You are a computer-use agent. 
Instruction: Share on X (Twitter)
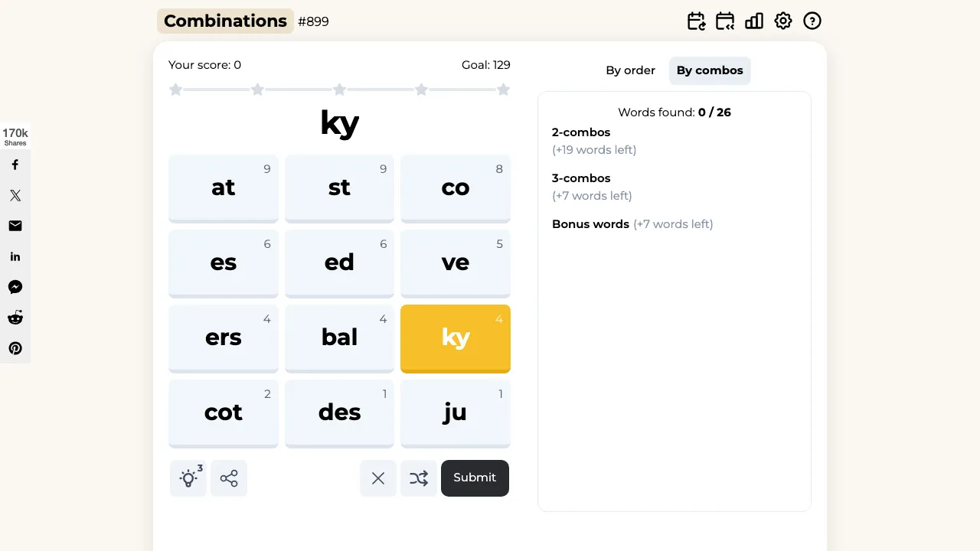pos(15,195)
